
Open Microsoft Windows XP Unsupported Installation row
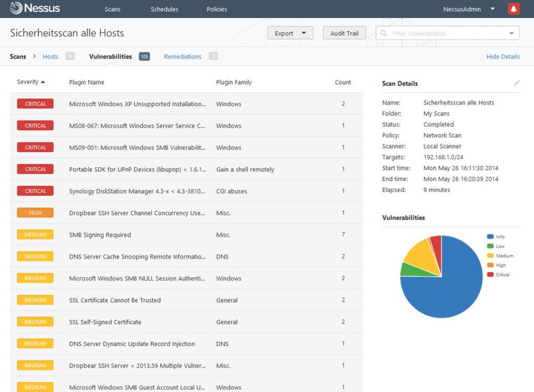186,104
